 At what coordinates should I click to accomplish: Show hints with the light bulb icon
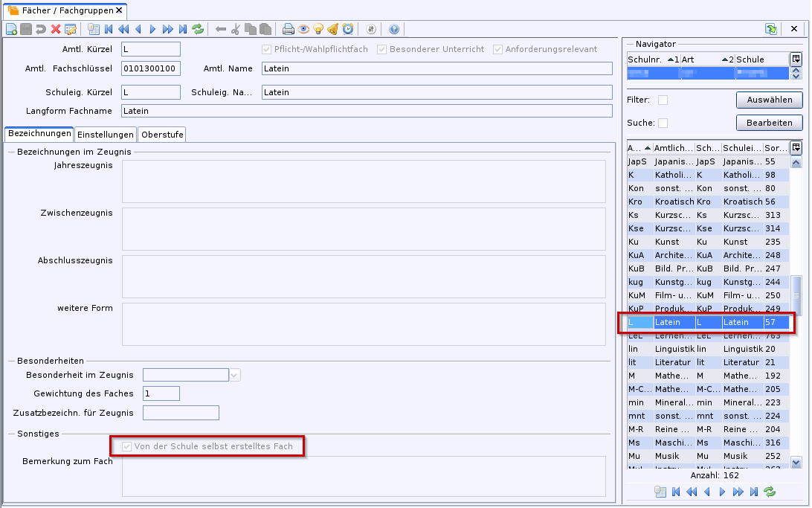coord(318,29)
